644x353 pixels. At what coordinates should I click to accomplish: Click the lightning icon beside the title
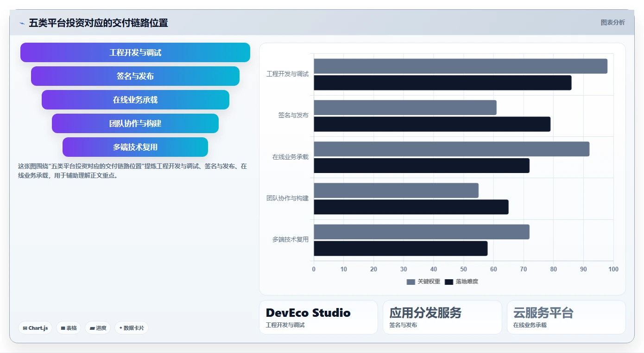point(22,23)
